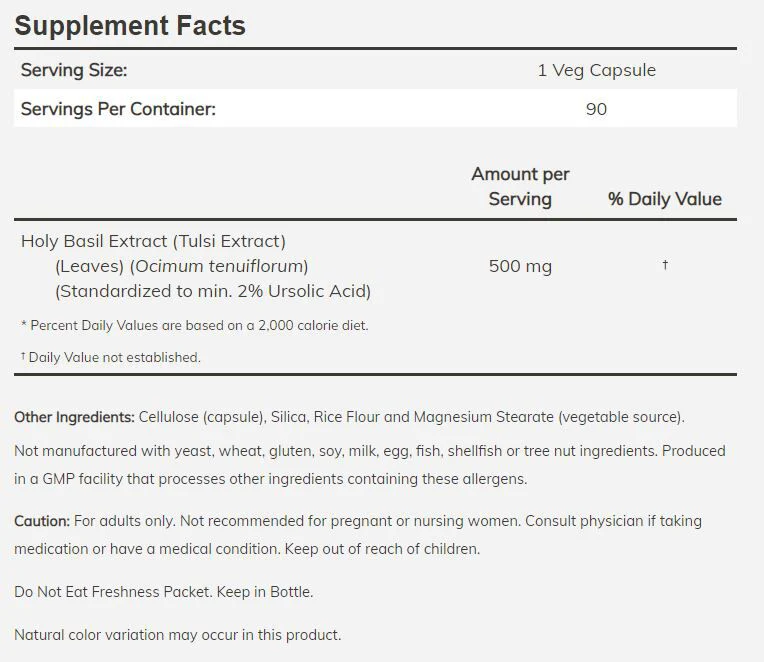Click the Ocimum tenuiflorum italic text
The width and height of the screenshot is (764, 662).
222,266
